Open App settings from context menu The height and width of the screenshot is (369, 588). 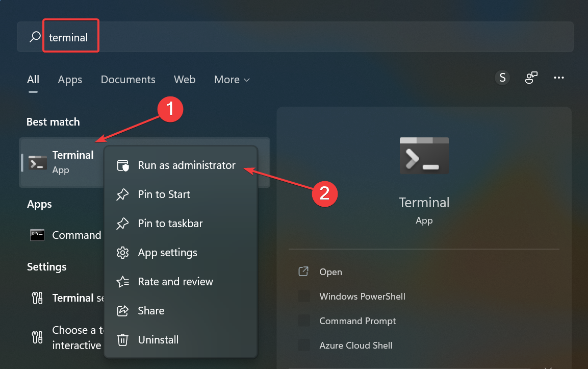click(181, 253)
